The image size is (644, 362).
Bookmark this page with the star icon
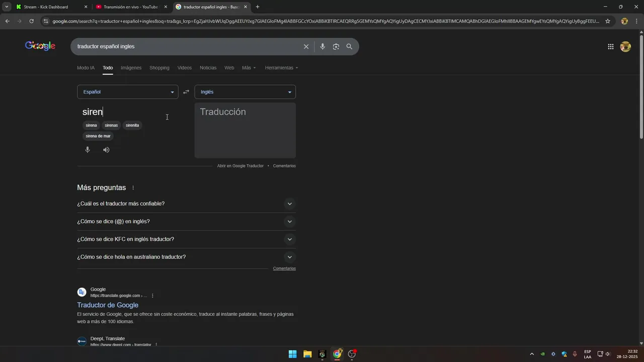pos(608,21)
